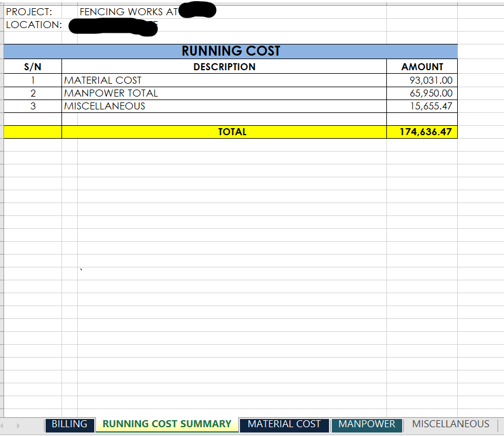Click the next sheet scroll arrow
Viewport: 504px width, 436px height.
click(x=18, y=425)
